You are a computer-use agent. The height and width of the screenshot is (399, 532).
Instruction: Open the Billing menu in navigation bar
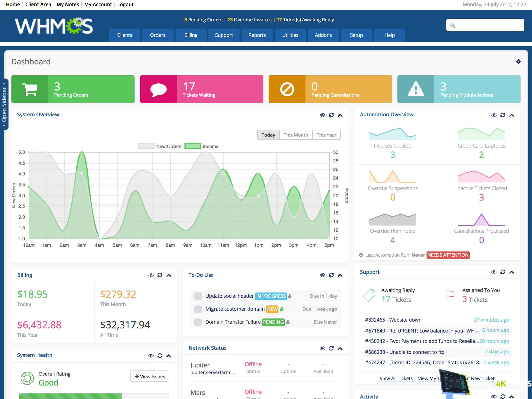(x=191, y=35)
